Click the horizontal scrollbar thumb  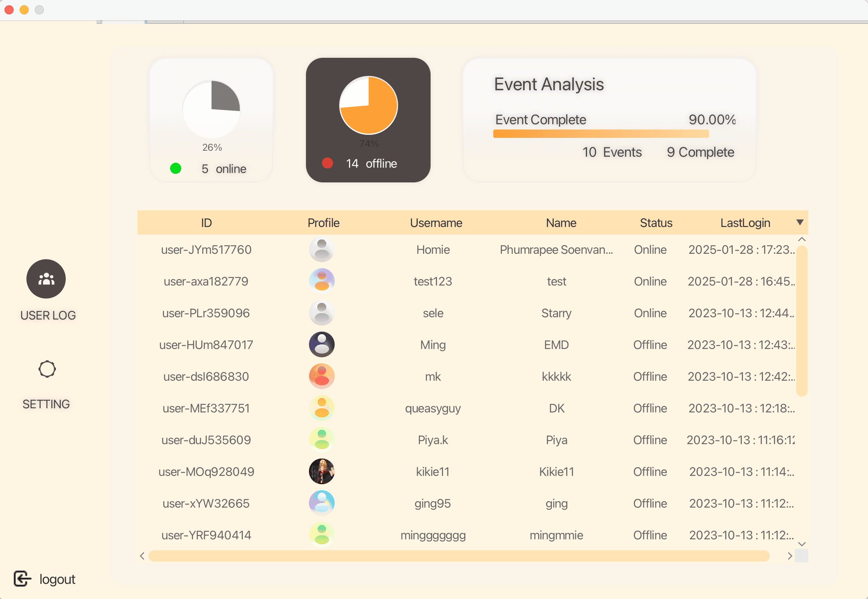click(459, 556)
